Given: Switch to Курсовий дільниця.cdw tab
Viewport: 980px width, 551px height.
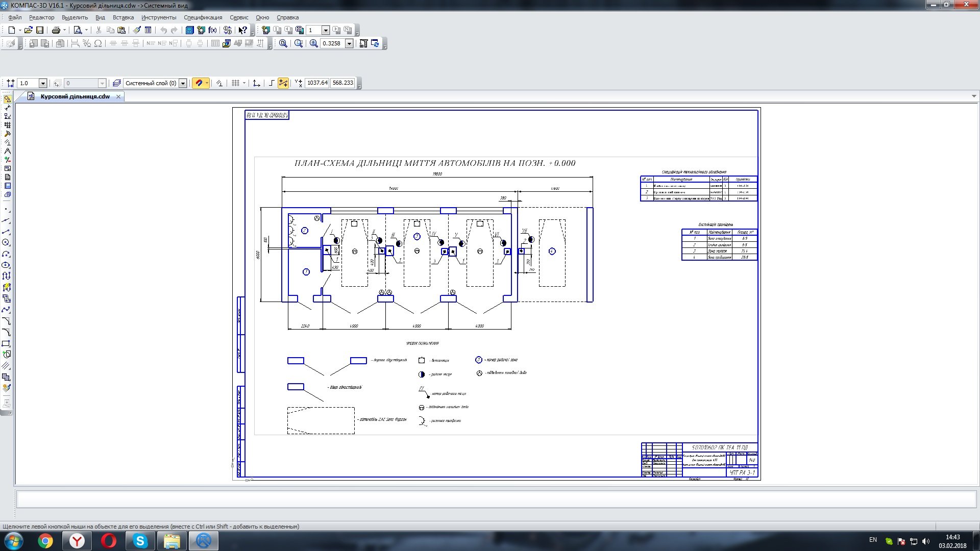Looking at the screenshot, I should (x=75, y=96).
